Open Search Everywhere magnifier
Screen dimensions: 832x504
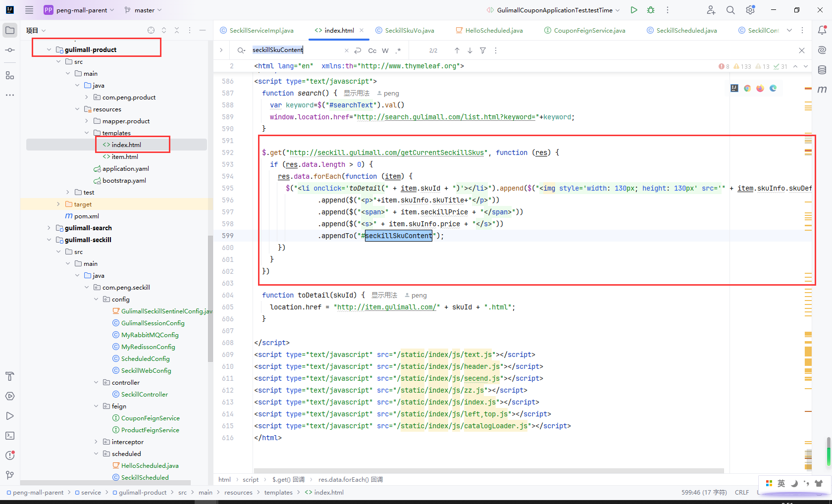pyautogui.click(x=730, y=10)
